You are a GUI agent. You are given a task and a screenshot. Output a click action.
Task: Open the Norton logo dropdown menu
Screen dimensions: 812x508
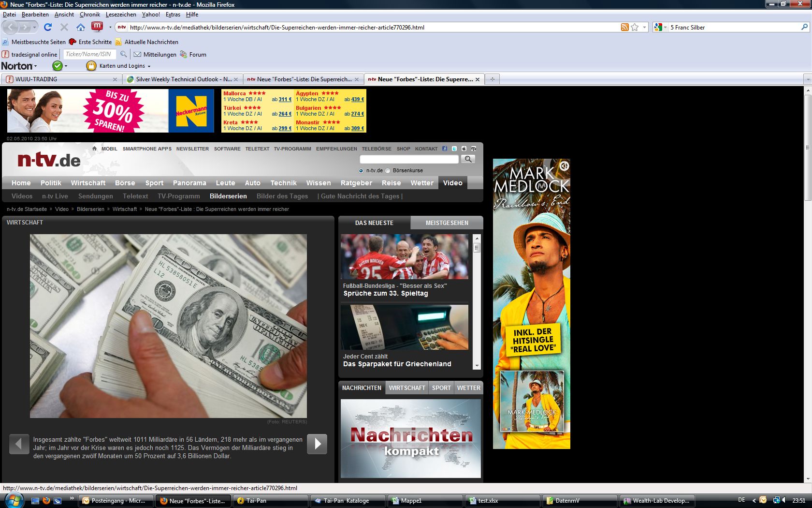point(19,66)
